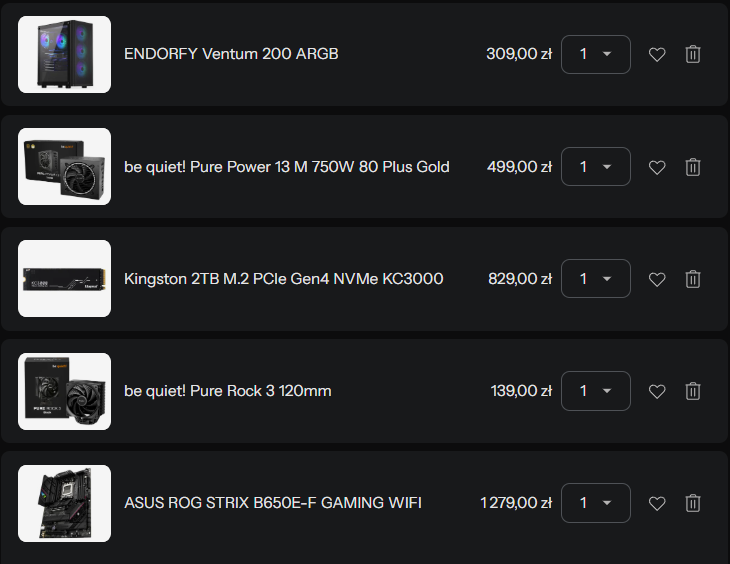Open ENDORFY Ventum 200 ARGB product link
The height and width of the screenshot is (564, 730).
click(x=231, y=54)
